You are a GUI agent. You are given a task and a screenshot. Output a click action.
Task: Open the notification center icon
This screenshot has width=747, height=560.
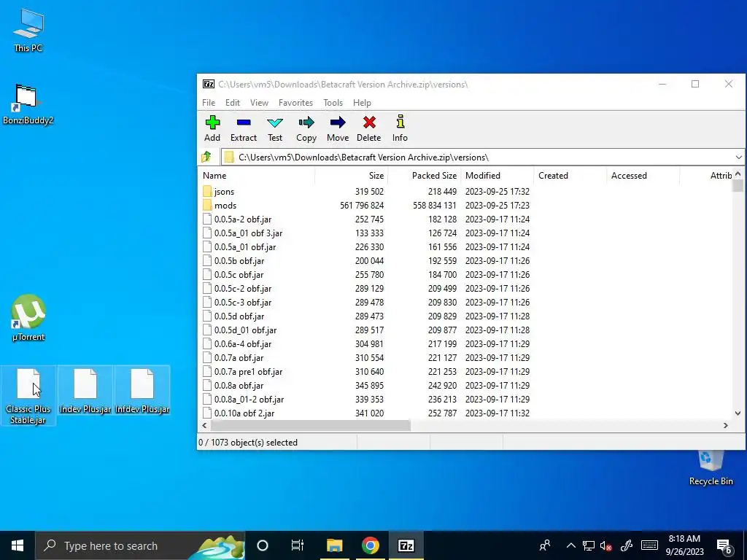coord(724,545)
